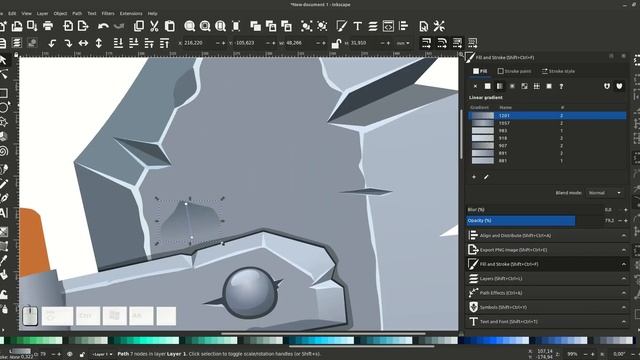Toggle move gradients with object
The image size is (640, 360).
click(x=457, y=43)
